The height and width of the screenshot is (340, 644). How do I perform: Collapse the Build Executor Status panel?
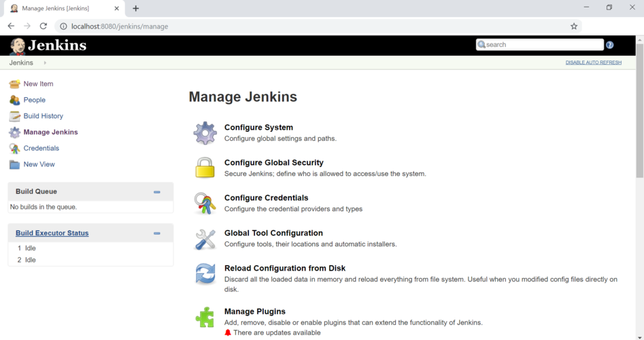click(x=157, y=233)
